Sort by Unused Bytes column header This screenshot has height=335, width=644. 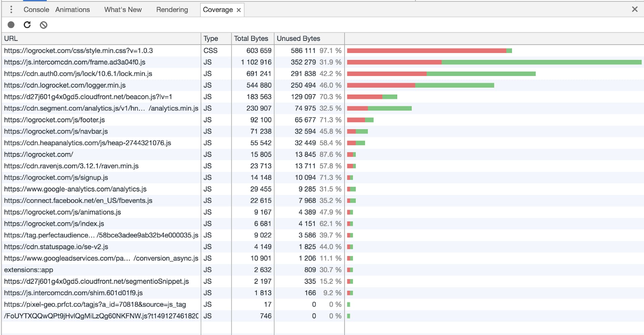[x=309, y=39]
